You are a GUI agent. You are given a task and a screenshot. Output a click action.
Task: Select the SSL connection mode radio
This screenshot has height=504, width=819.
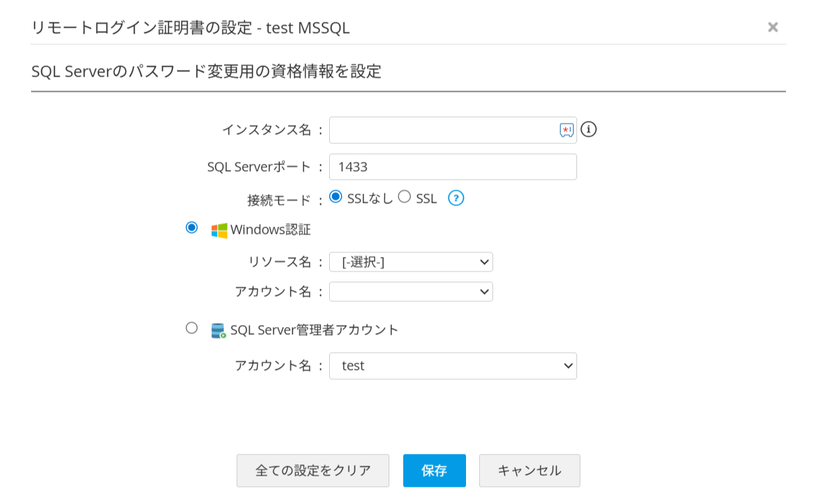405,197
